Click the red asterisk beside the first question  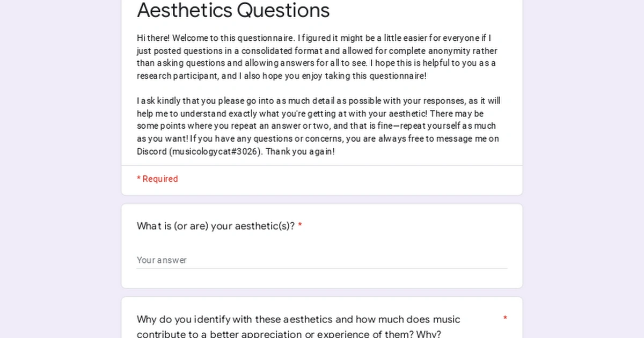pyautogui.click(x=299, y=226)
